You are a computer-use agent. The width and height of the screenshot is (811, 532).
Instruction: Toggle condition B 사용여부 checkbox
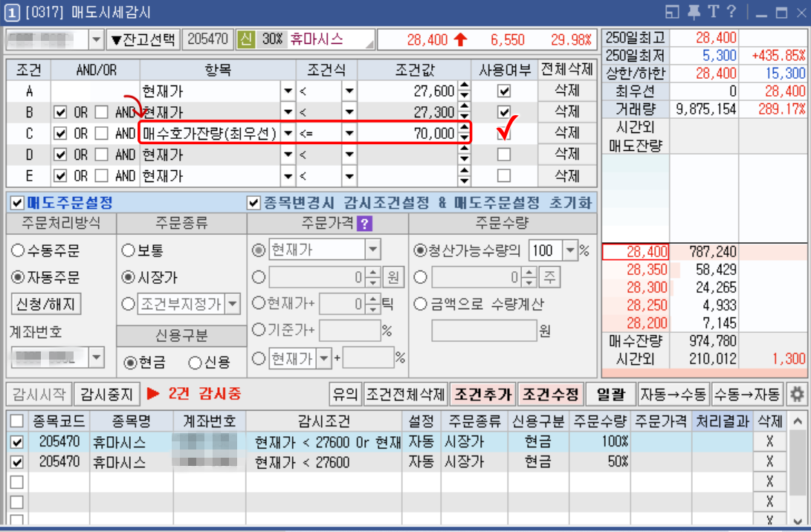504,111
